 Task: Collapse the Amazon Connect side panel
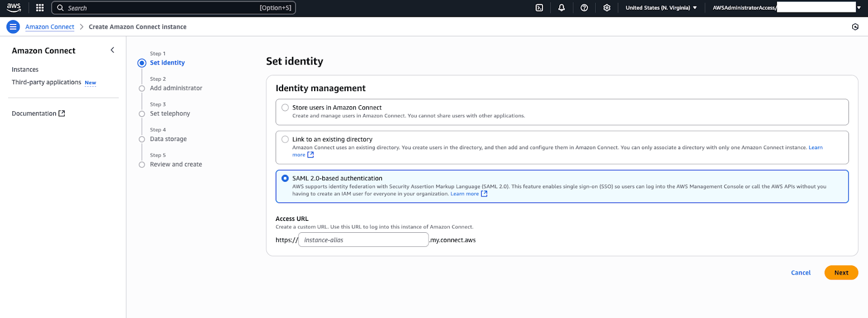coord(112,50)
